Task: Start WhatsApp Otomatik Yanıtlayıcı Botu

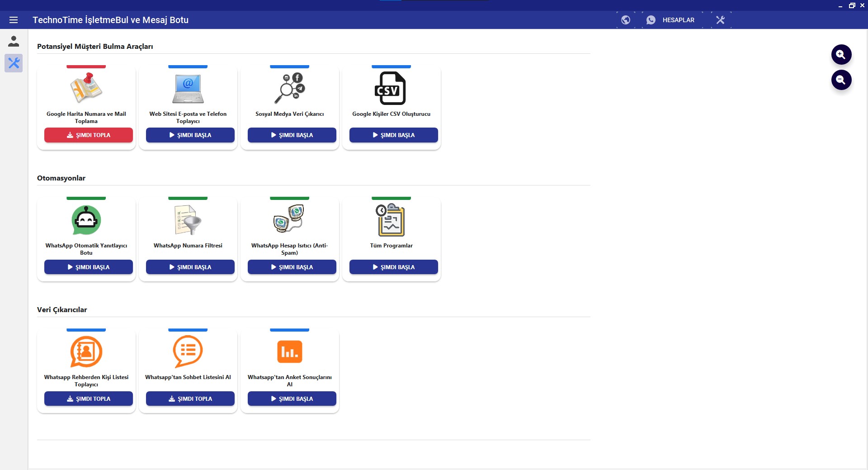Action: click(89, 267)
